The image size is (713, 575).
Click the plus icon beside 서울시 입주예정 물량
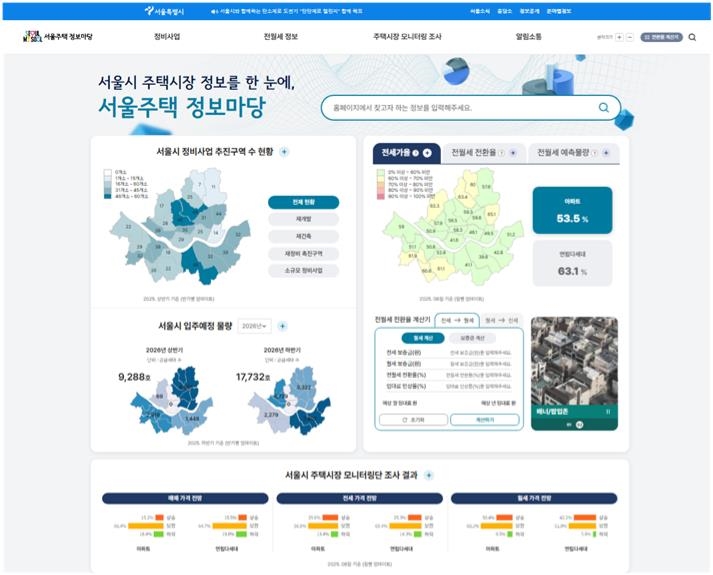click(x=282, y=326)
